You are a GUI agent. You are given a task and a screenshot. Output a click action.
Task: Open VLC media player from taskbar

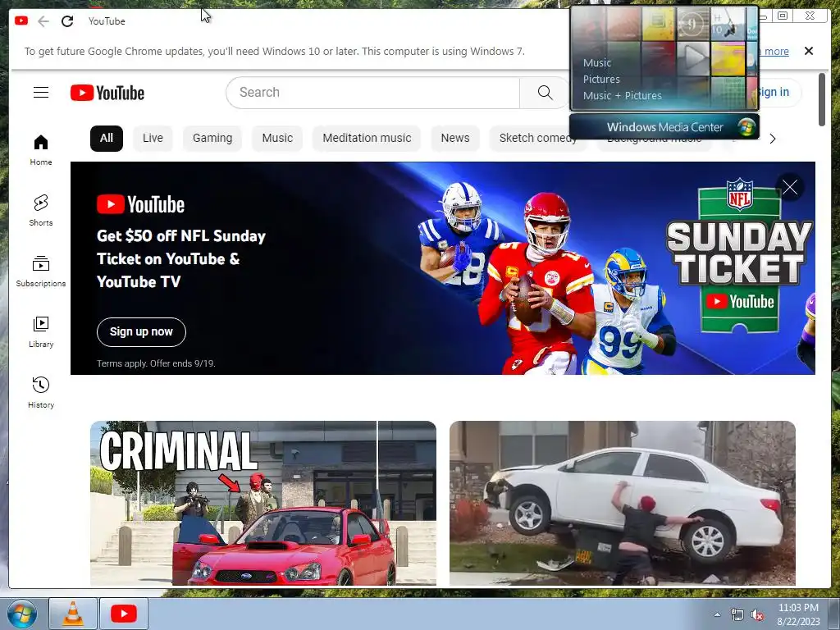(x=73, y=614)
